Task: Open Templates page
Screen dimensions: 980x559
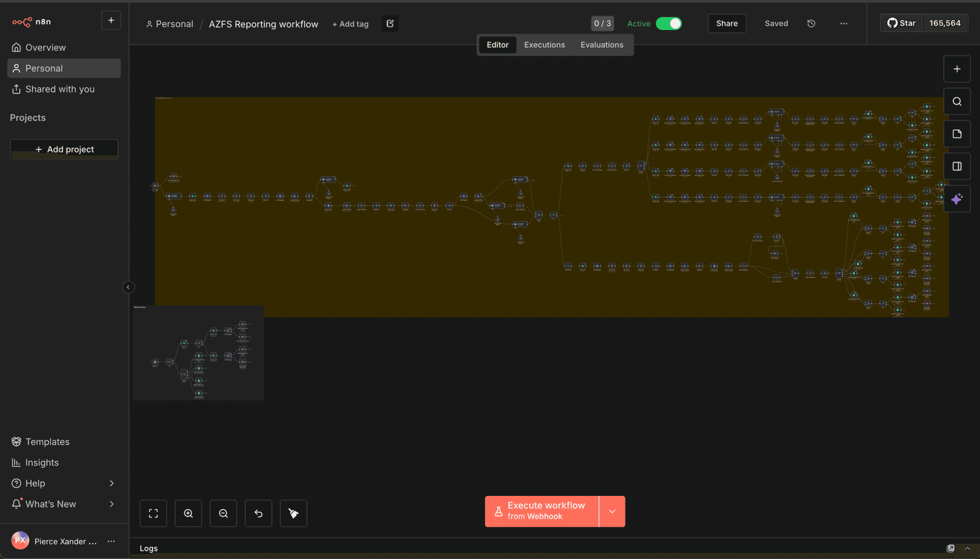Action: [64, 441]
